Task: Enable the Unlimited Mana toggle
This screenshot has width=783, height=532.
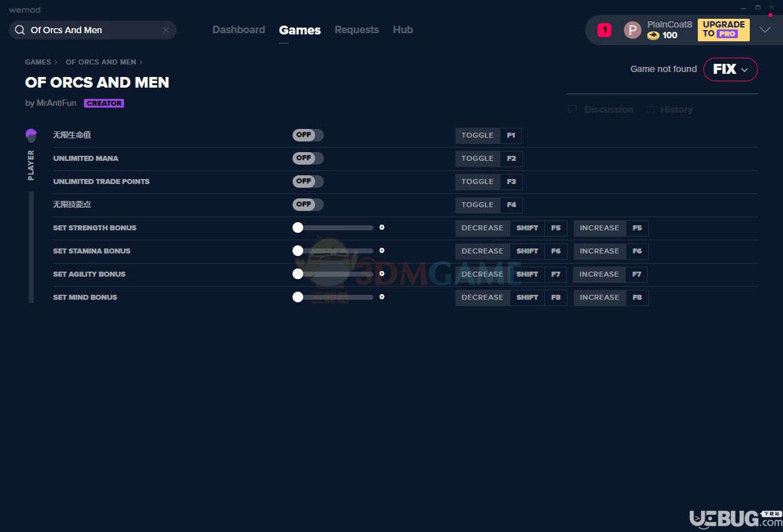Action: coord(308,158)
